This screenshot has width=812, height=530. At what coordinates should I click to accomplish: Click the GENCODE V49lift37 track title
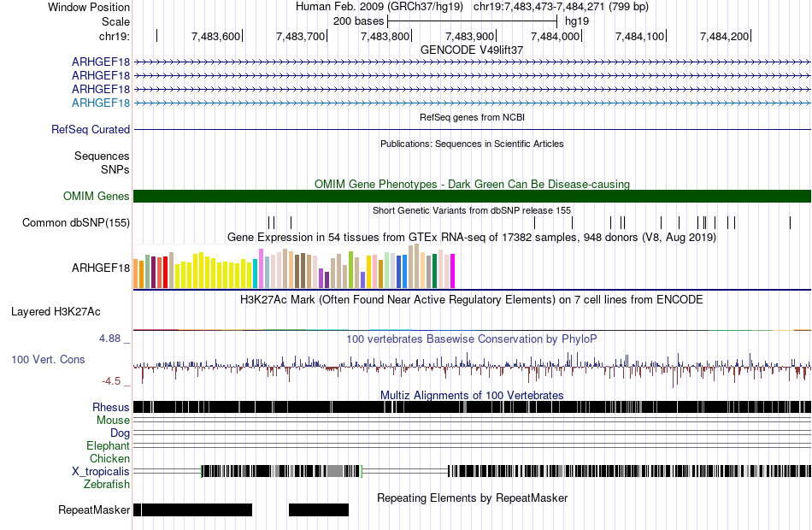pos(472,50)
